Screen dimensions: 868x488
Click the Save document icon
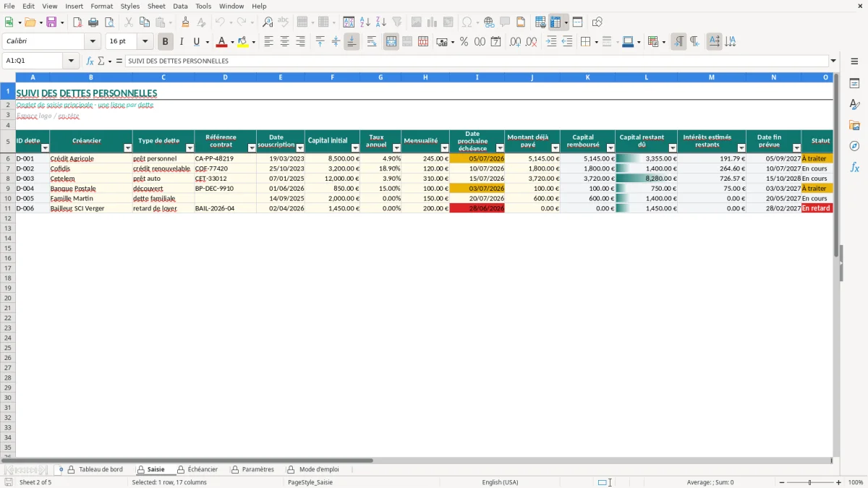pos(51,22)
